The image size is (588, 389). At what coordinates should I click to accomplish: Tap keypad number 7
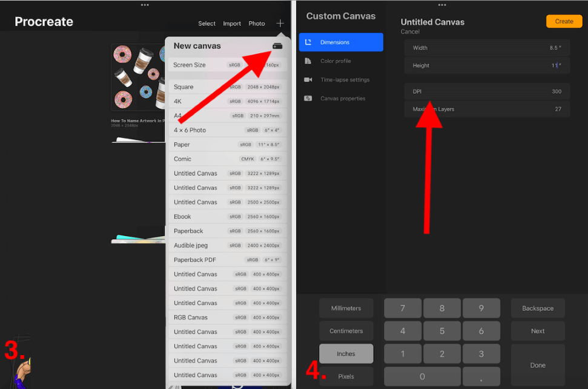pyautogui.click(x=403, y=308)
